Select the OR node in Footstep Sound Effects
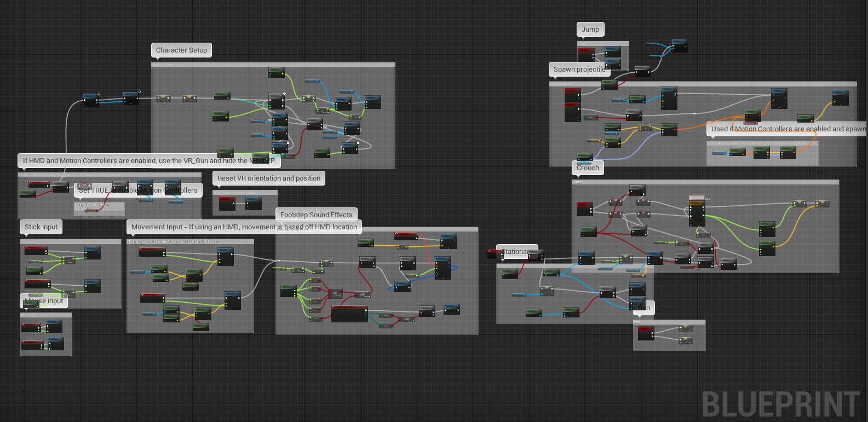The width and height of the screenshot is (868, 422). click(x=336, y=294)
